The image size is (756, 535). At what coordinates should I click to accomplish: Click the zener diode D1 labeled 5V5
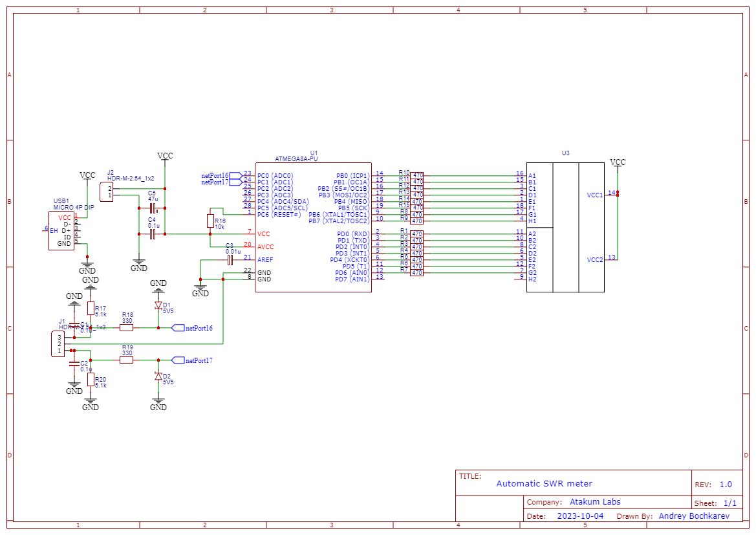158,305
